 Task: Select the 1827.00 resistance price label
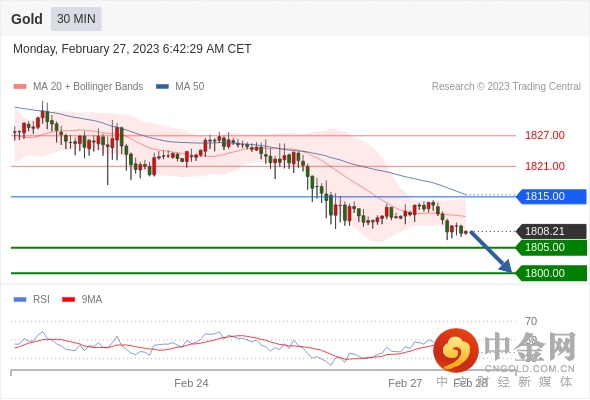pyautogui.click(x=545, y=135)
